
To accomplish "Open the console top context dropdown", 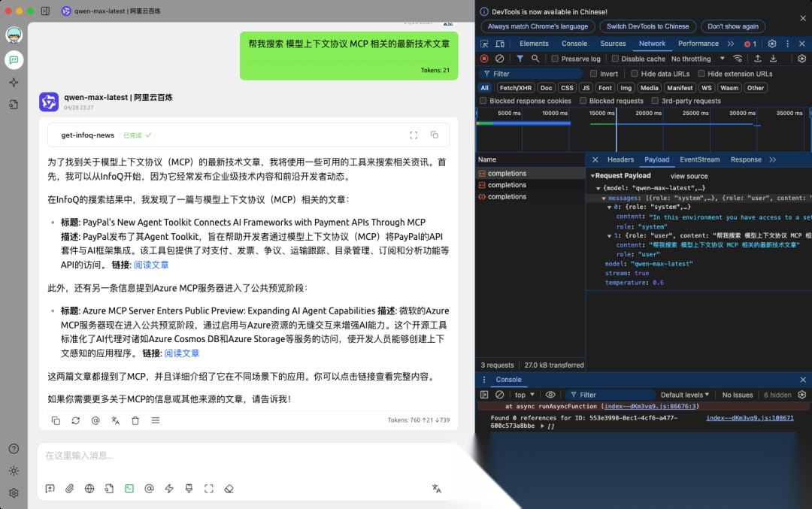I will click(525, 395).
